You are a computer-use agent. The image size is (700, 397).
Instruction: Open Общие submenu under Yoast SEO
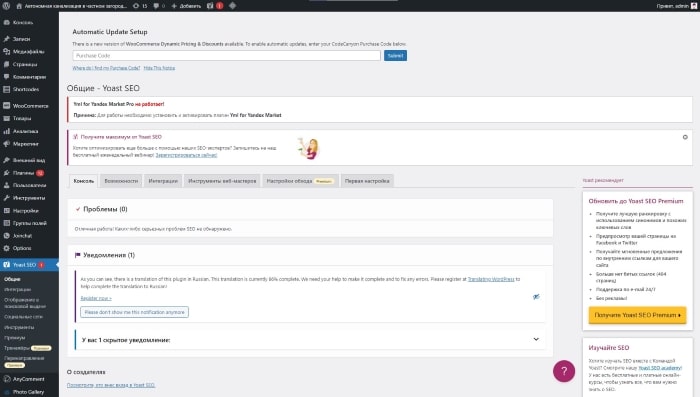tap(12, 279)
